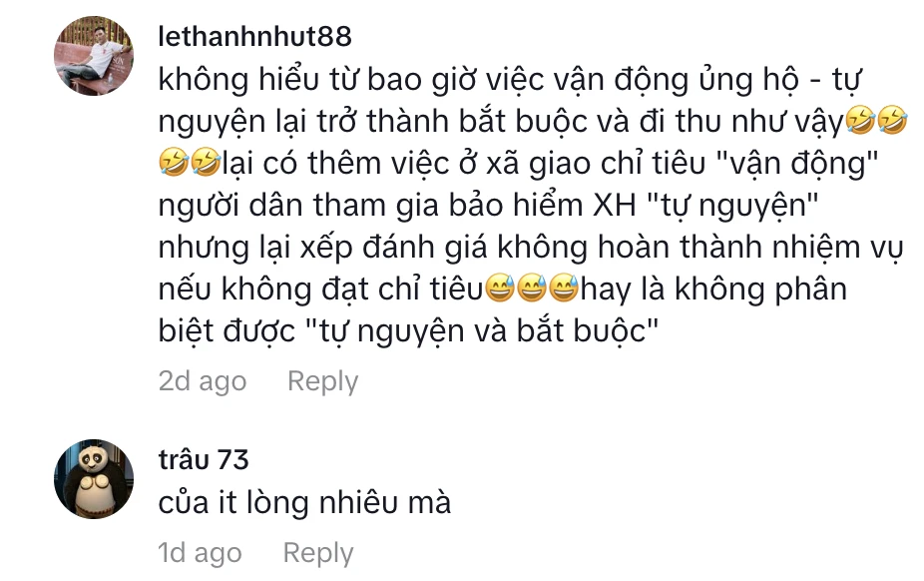This screenshot has height=581, width=924.
Task: Click the last sweat-smile emoji before "hay là"
Action: click(x=564, y=289)
